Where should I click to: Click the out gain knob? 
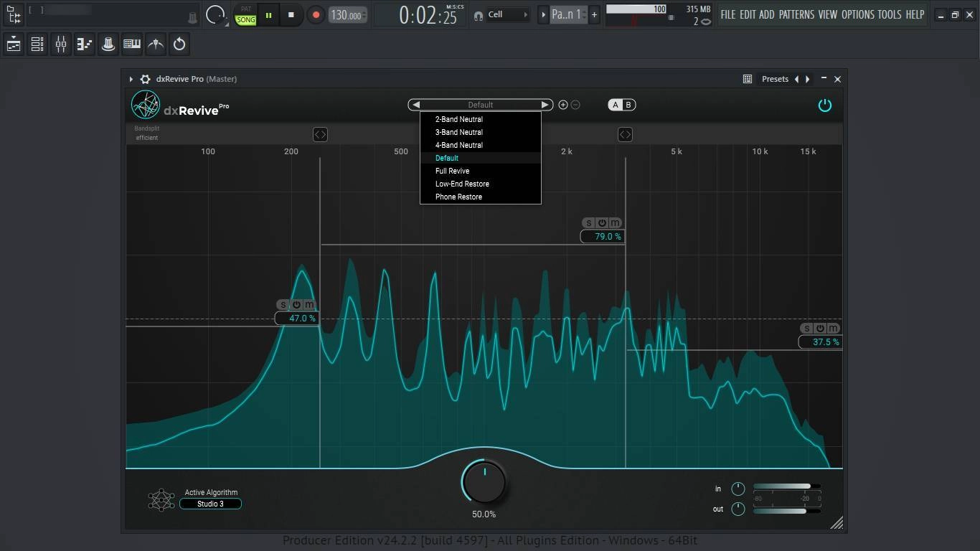click(x=738, y=509)
